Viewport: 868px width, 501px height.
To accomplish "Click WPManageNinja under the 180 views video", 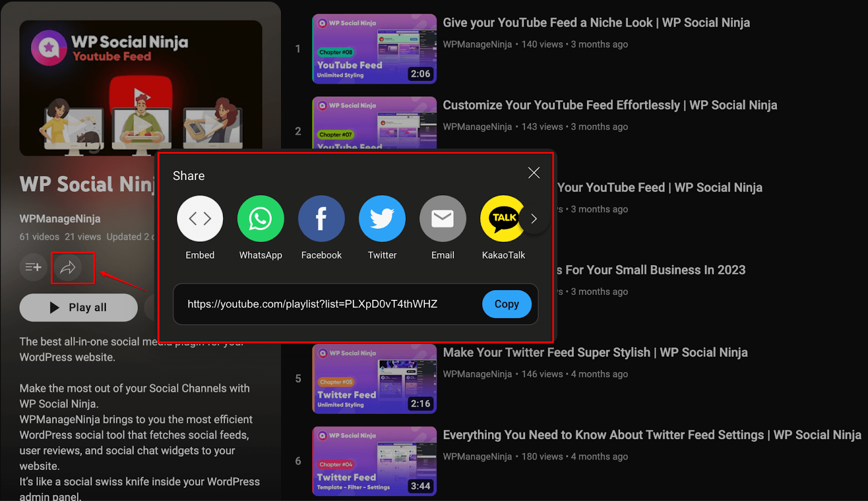I will coord(477,457).
